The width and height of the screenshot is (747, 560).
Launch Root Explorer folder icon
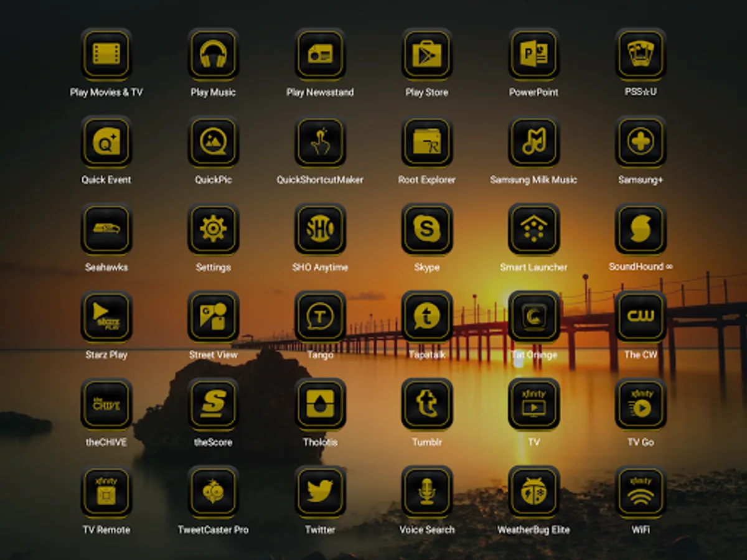[x=427, y=142]
